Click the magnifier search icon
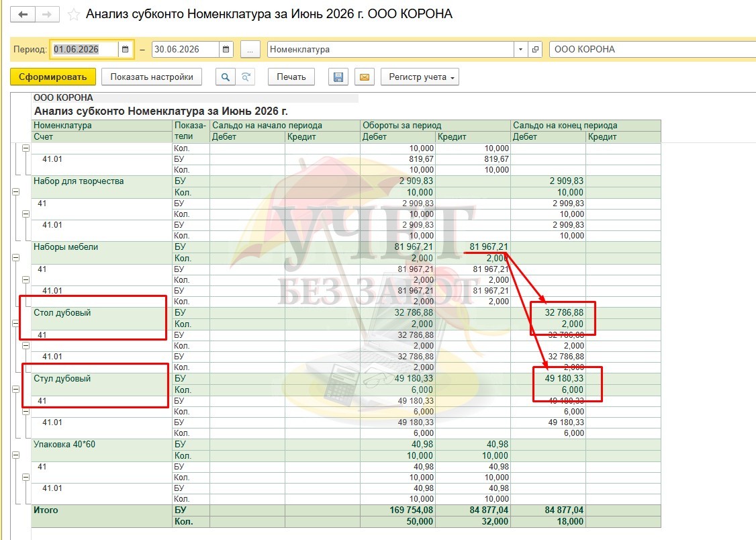Viewport: 756px width, 540px height. 225,77
